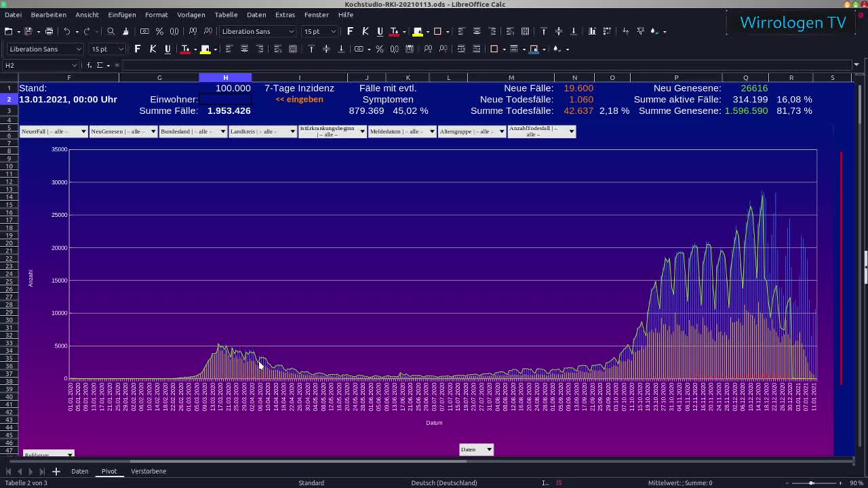The height and width of the screenshot is (488, 868).
Task: Click the Redo arrow icon
Action: click(x=86, y=31)
